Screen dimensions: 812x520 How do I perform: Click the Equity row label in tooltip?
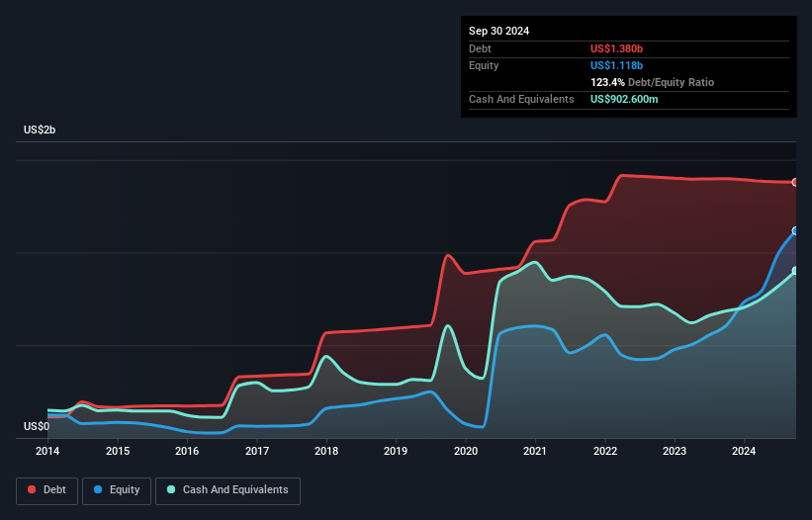(484, 65)
